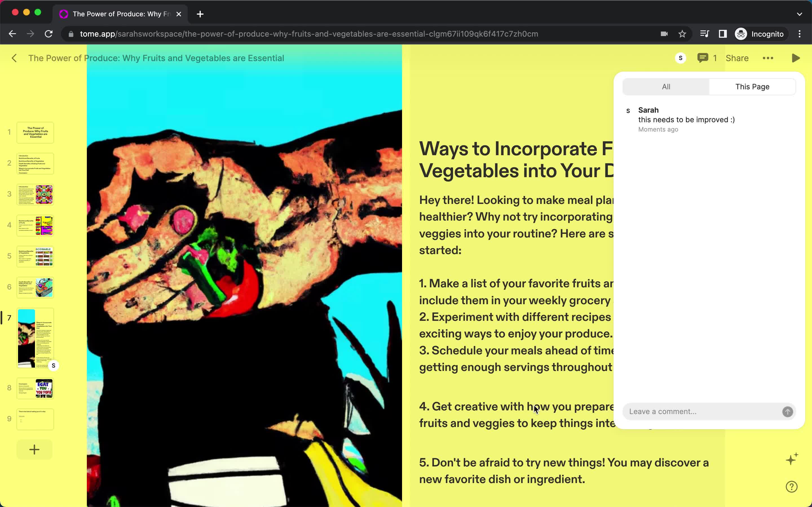Screen dimensions: 812x507
Task: Expand browser tab options with '+' button
Action: click(199, 14)
